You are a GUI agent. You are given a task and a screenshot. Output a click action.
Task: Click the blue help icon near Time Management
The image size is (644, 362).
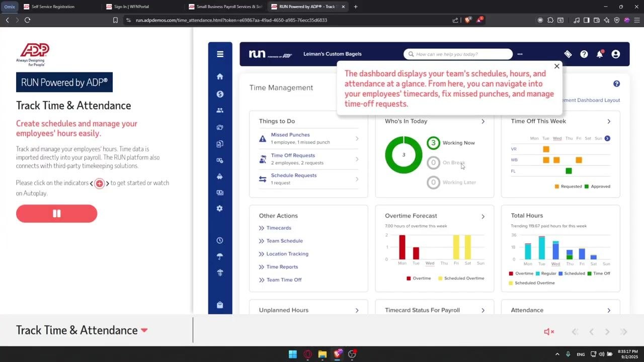pos(616,84)
